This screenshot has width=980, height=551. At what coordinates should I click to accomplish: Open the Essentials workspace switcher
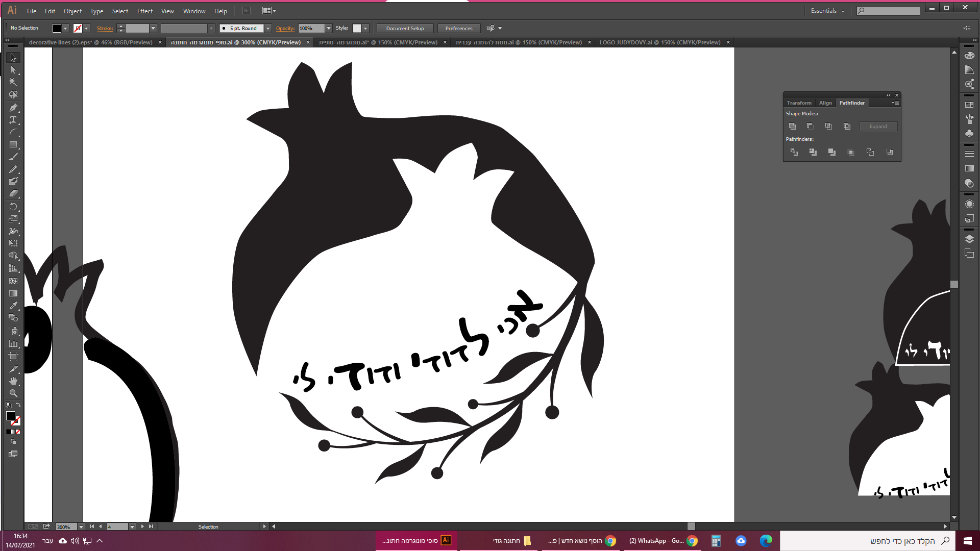pos(827,11)
